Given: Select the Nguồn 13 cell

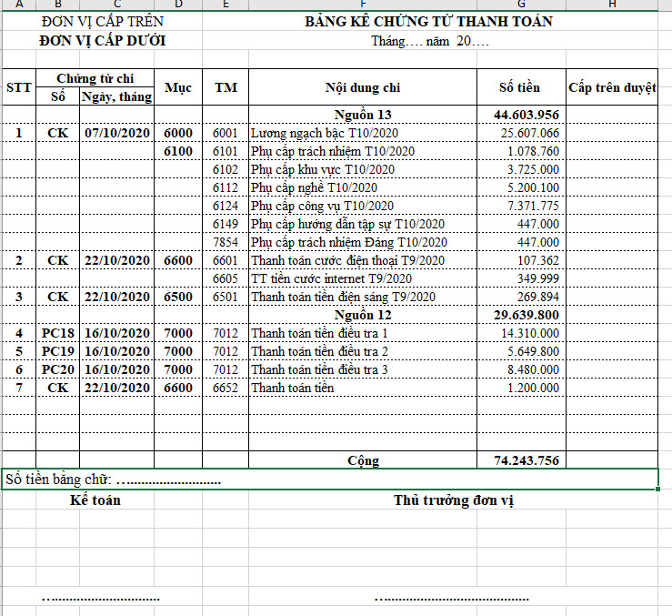Looking at the screenshot, I should point(363,115).
